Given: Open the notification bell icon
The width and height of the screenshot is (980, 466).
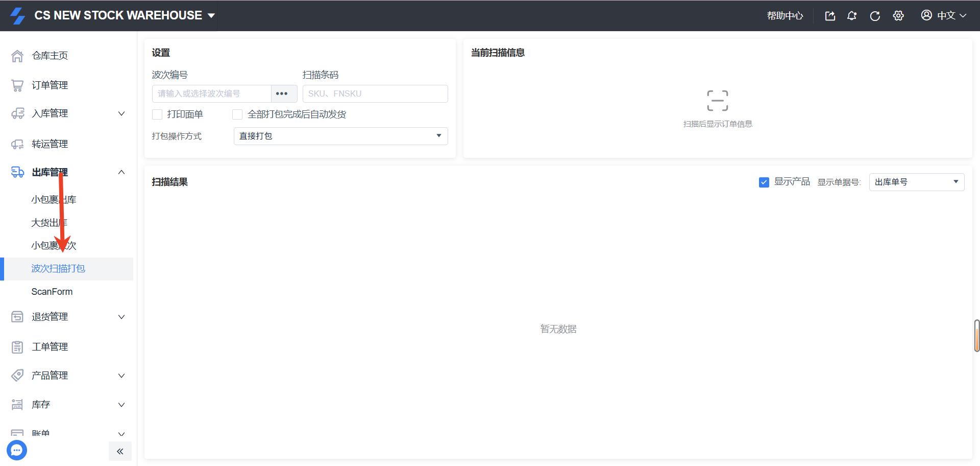Looking at the screenshot, I should coord(852,16).
